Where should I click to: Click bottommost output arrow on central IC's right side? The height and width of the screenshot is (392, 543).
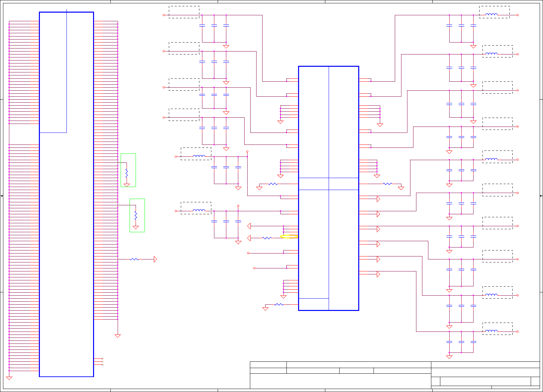pyautogui.click(x=379, y=274)
